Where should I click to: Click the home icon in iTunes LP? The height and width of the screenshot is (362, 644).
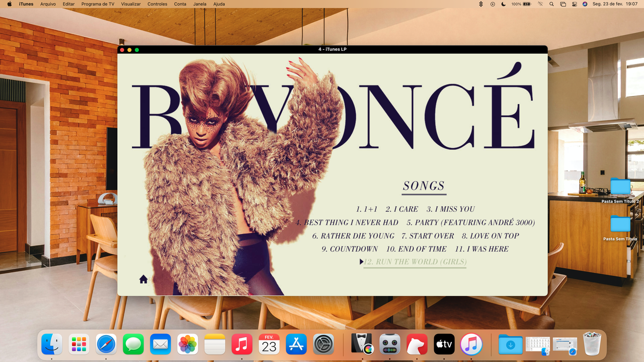tap(143, 279)
